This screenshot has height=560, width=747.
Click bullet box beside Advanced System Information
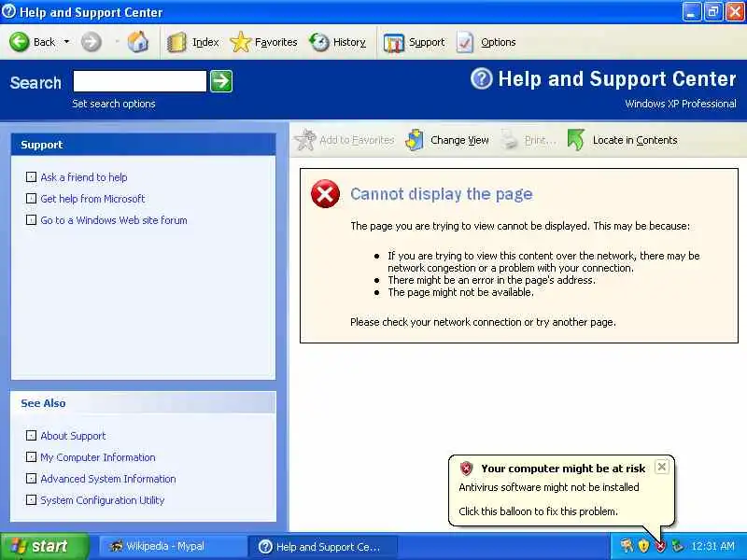tap(31, 479)
